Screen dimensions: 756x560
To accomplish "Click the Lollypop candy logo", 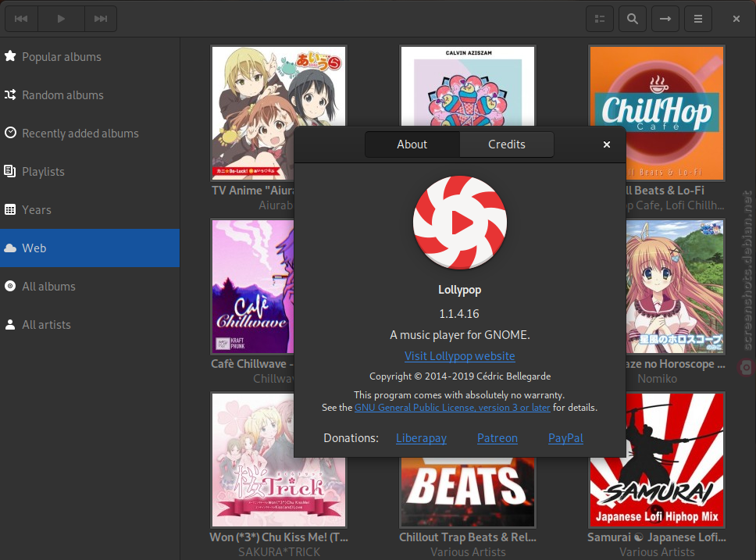I will click(x=460, y=223).
